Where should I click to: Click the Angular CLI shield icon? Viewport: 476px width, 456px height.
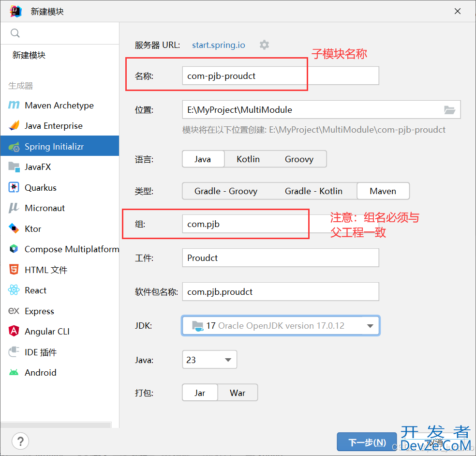coord(14,331)
